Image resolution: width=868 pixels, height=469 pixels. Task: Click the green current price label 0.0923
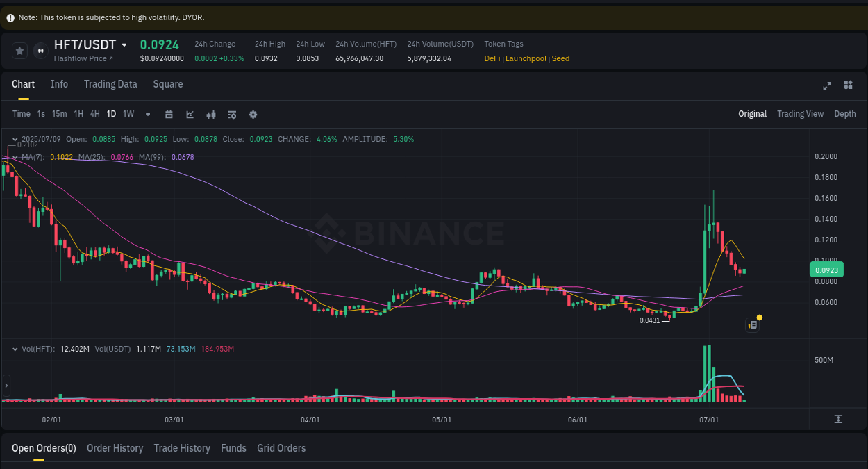[x=828, y=270]
